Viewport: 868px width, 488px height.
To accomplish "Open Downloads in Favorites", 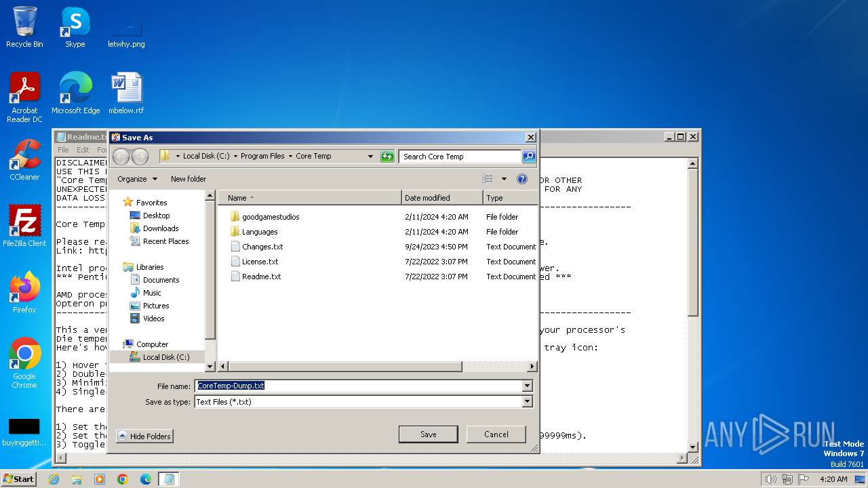I will tap(161, 228).
